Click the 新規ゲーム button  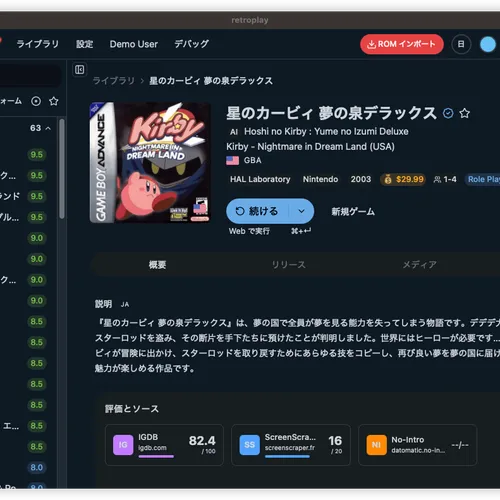[x=353, y=211]
